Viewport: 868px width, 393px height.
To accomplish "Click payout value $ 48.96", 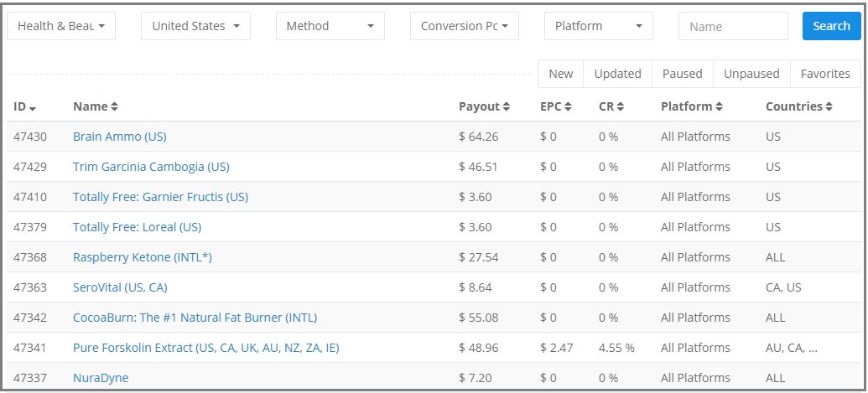I will tap(478, 348).
